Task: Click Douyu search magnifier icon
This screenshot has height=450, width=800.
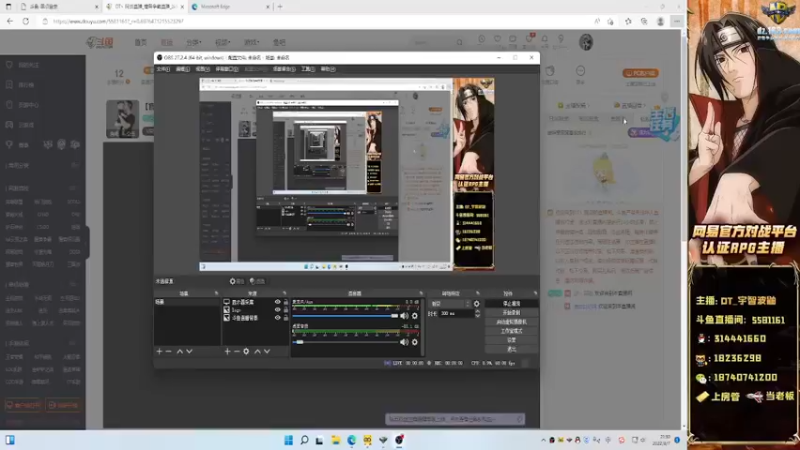Action: coord(459,42)
